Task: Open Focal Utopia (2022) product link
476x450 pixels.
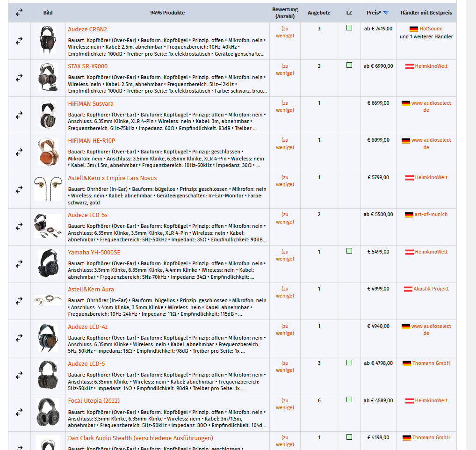Action: click(x=94, y=401)
